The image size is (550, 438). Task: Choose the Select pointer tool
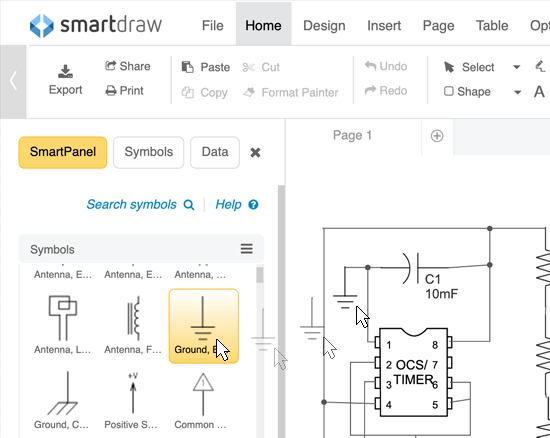coord(469,67)
